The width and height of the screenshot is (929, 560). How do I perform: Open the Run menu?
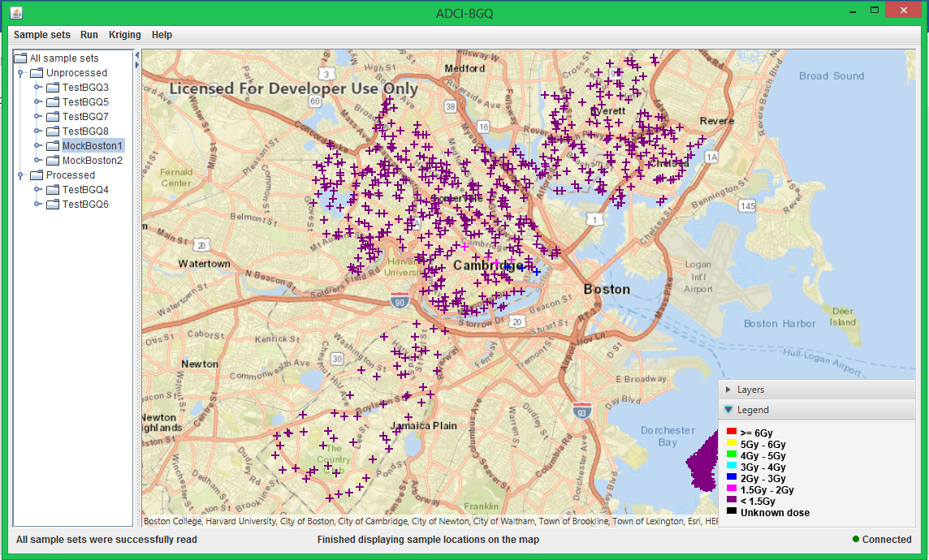coord(89,35)
